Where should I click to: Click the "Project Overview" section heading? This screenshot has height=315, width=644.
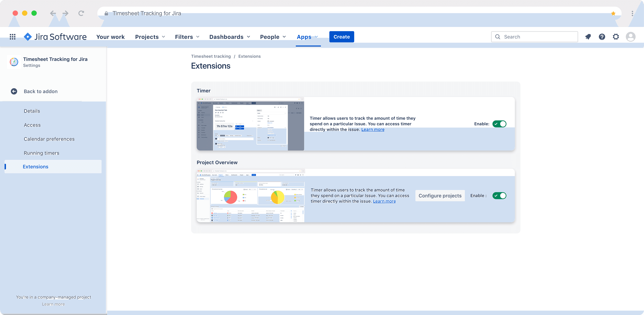[x=217, y=163]
